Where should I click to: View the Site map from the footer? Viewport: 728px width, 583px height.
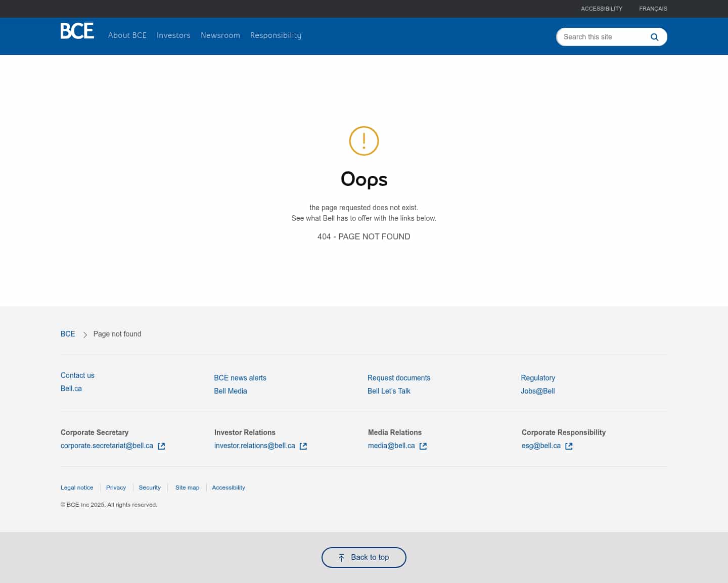point(187,488)
